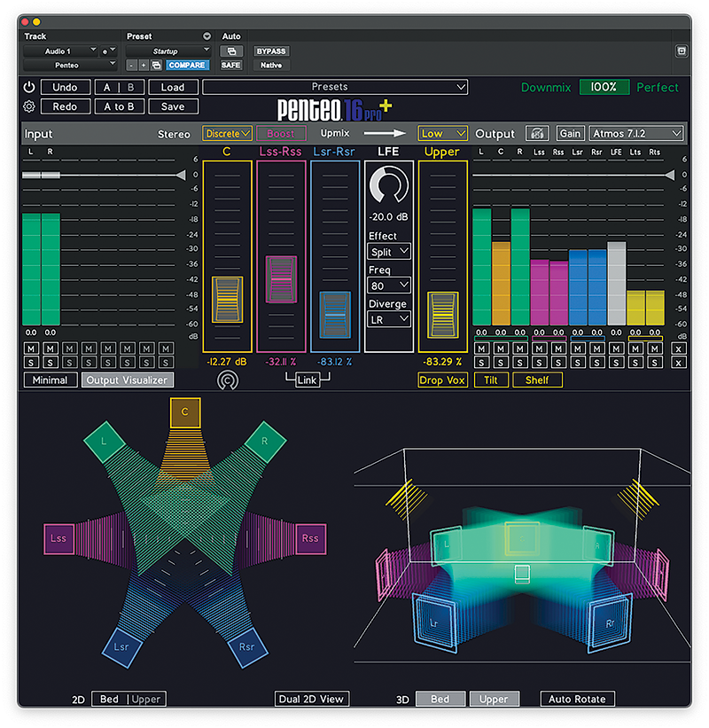Click the Redo button
Viewport: 709px width, 728px height.
pos(66,106)
